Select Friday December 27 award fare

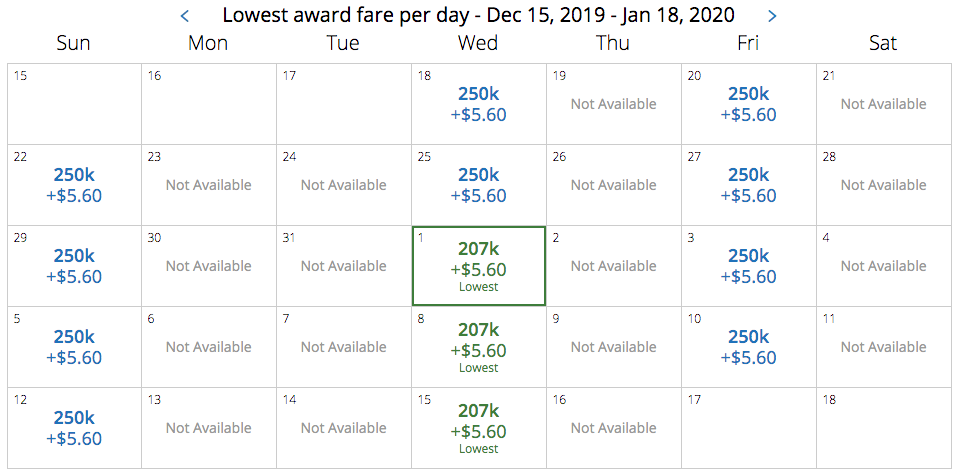[748, 185]
